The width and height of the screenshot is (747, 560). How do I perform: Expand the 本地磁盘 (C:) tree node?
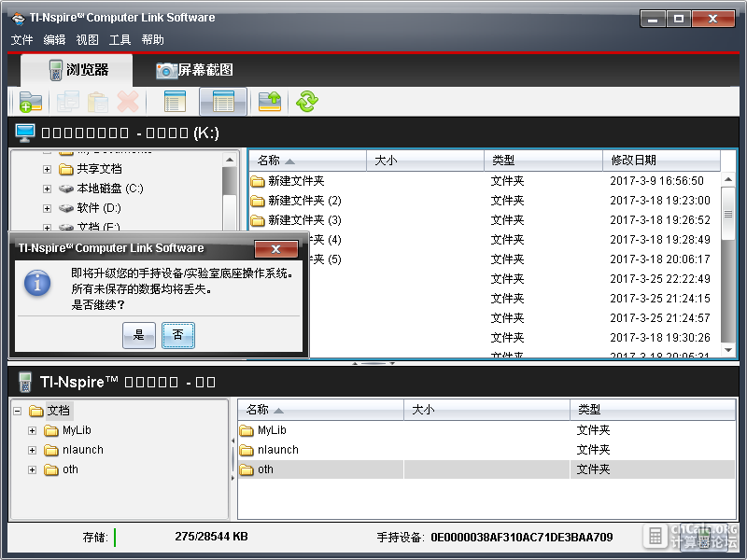pyautogui.click(x=47, y=189)
